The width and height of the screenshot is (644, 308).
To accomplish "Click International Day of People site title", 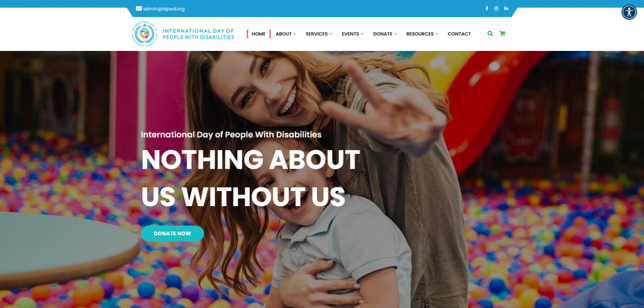I will coord(198,34).
